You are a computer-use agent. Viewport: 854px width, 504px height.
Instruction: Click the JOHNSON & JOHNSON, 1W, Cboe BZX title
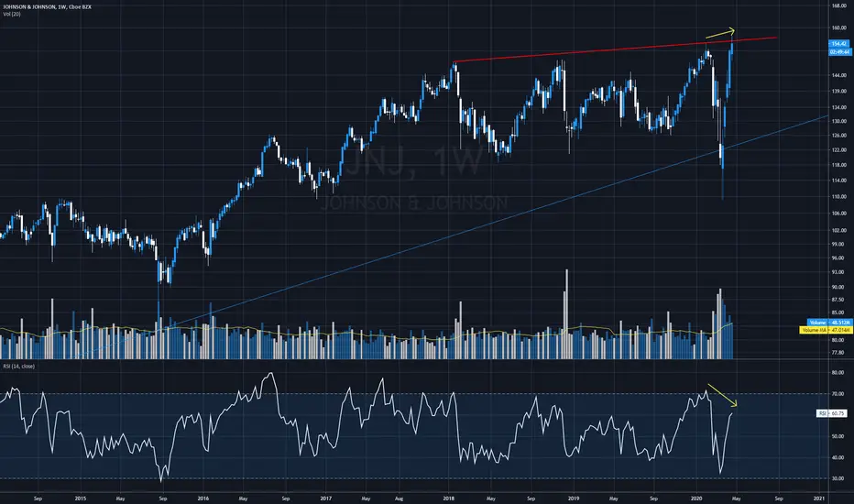[x=48, y=6]
